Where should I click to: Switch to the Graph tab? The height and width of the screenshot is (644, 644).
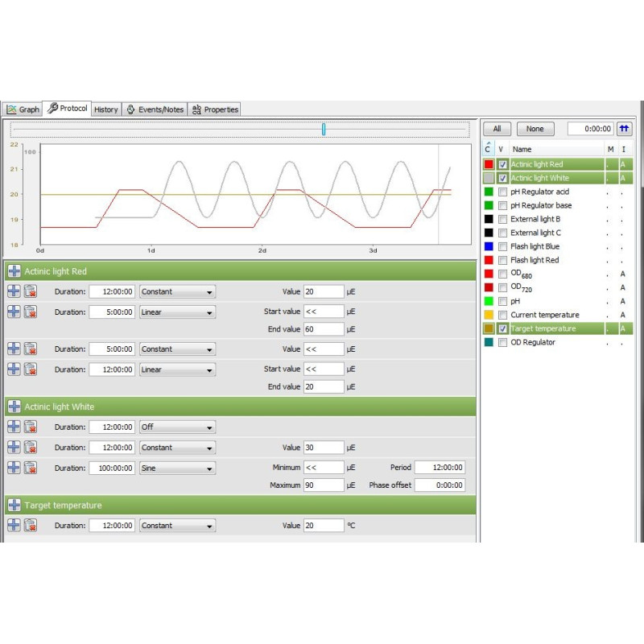pyautogui.click(x=23, y=109)
